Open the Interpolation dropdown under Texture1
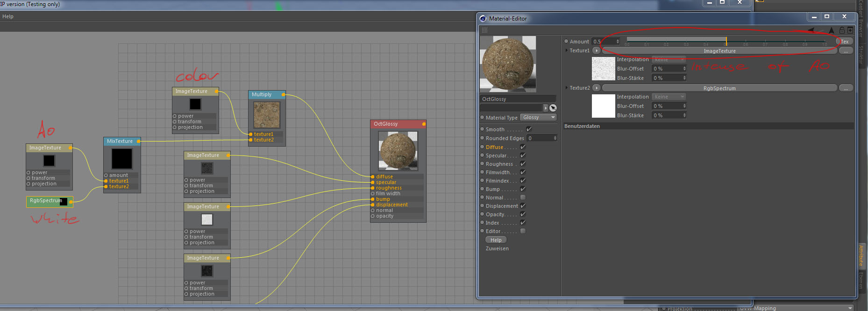The image size is (868, 311). (669, 60)
